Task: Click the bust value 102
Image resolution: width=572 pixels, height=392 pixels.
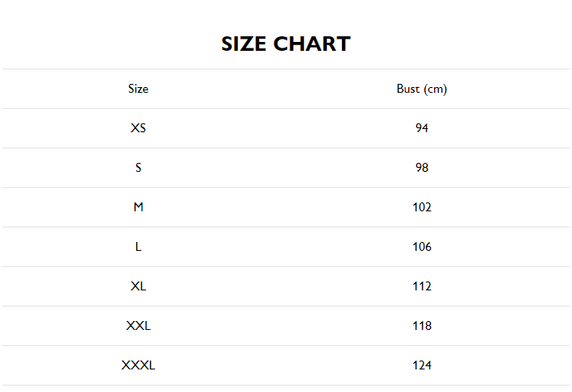Action: click(422, 207)
